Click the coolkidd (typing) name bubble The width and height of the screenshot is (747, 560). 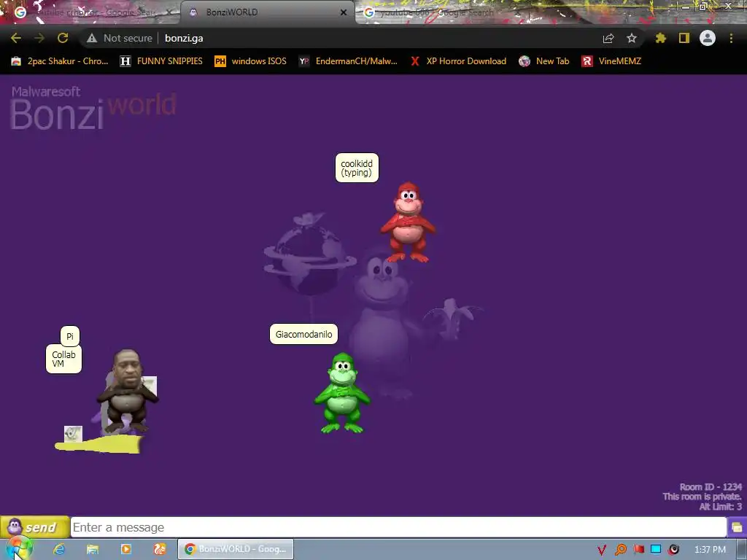pyautogui.click(x=357, y=168)
